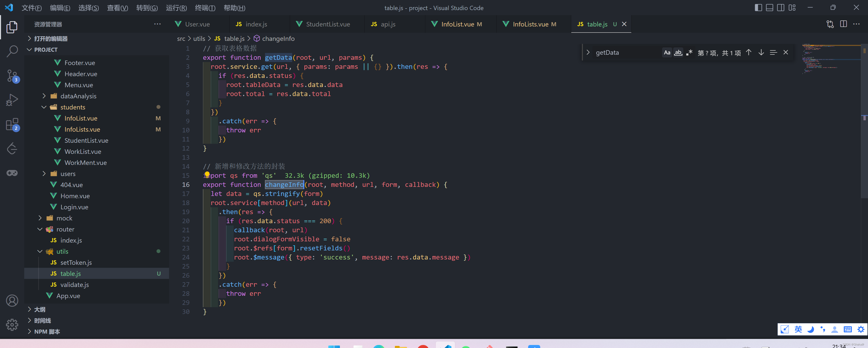
Task: Toggle whole word match in find bar
Action: [x=677, y=52]
